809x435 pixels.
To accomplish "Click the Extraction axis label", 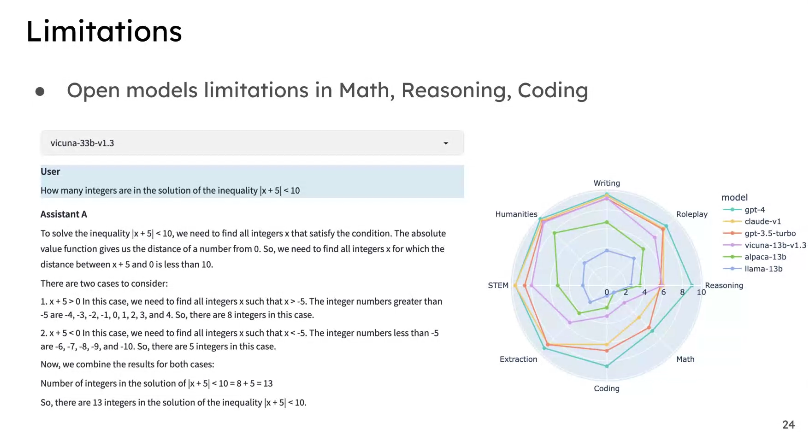I will pyautogui.click(x=518, y=359).
